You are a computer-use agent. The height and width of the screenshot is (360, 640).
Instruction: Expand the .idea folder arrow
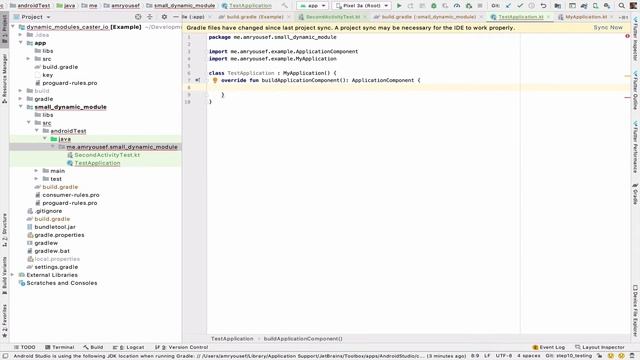pyautogui.click(x=21, y=35)
